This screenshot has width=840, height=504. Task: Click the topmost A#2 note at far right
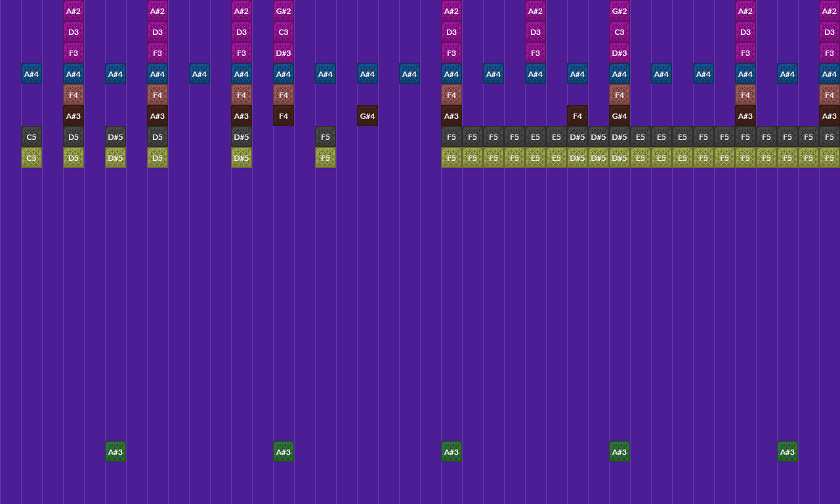coord(829,10)
